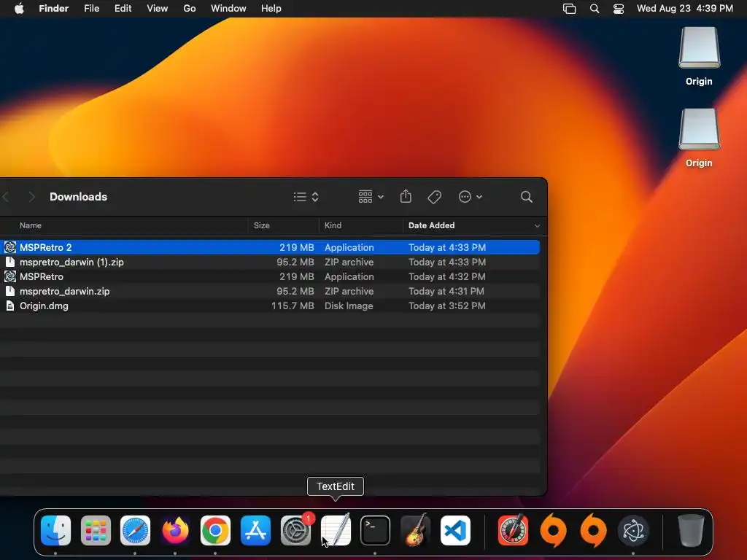Open Safari in the Dock
This screenshot has height=560, width=747.
(x=135, y=531)
